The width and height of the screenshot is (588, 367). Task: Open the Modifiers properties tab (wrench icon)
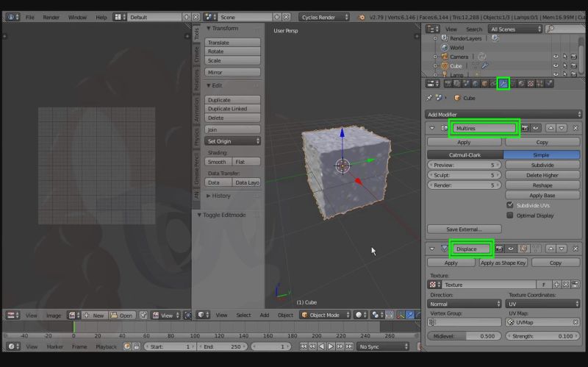pyautogui.click(x=503, y=84)
